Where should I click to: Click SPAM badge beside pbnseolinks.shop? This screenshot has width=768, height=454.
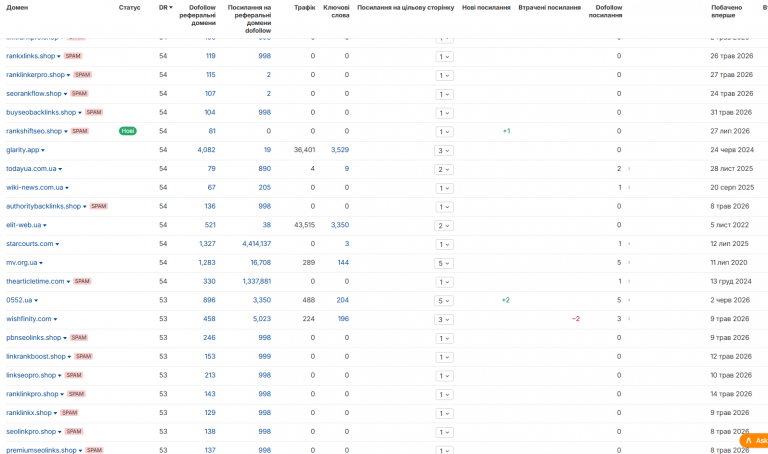coord(78,337)
